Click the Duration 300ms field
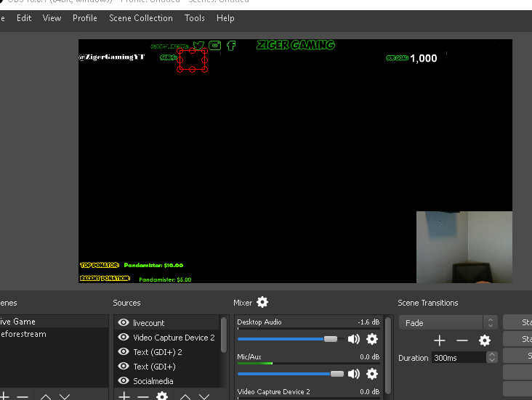 (459, 358)
